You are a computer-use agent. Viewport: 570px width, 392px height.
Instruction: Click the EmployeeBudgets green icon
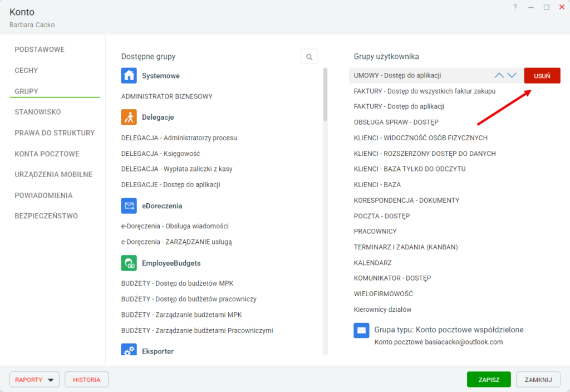point(129,263)
